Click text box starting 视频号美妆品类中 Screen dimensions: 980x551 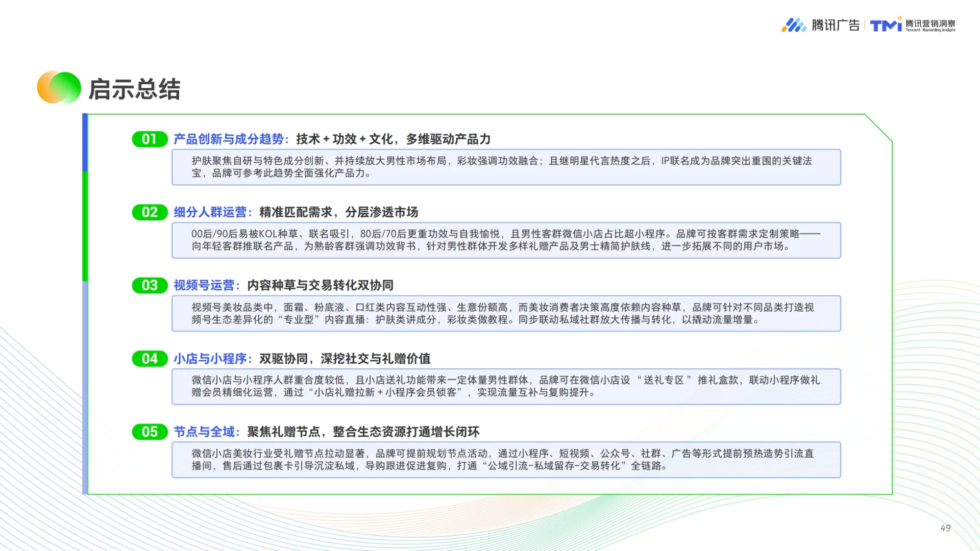pyautogui.click(x=506, y=313)
